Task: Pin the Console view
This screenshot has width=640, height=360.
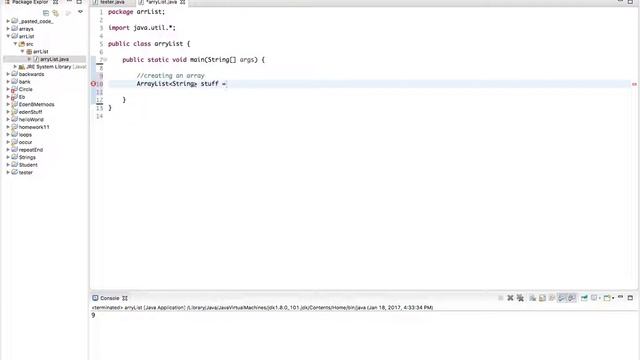Action: 584,298
